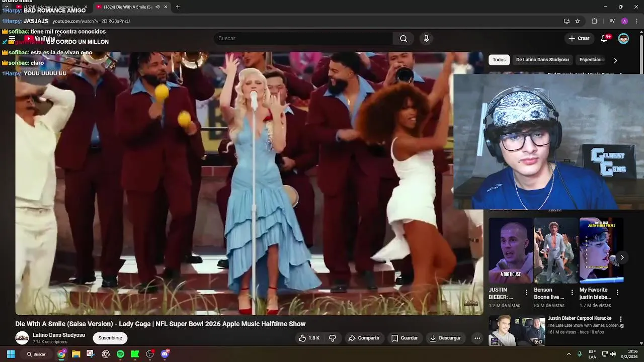644x362 pixels.
Task: Open Chrome three-dot menu
Action: pos(637,21)
